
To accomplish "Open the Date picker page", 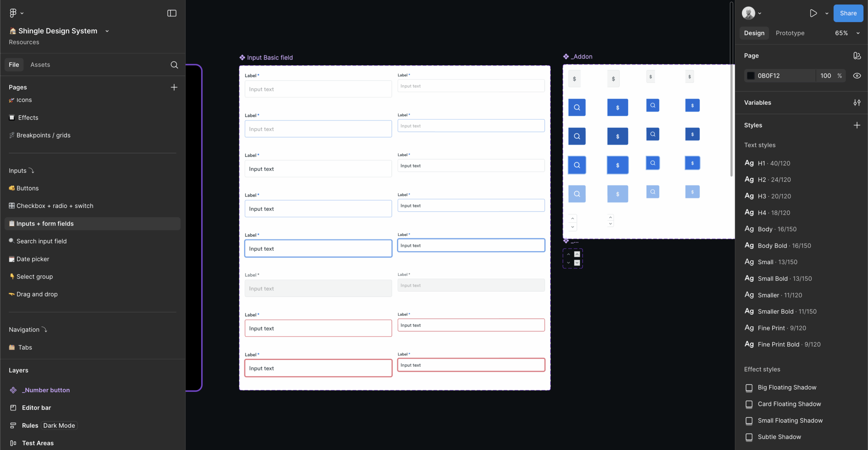I will [33, 259].
